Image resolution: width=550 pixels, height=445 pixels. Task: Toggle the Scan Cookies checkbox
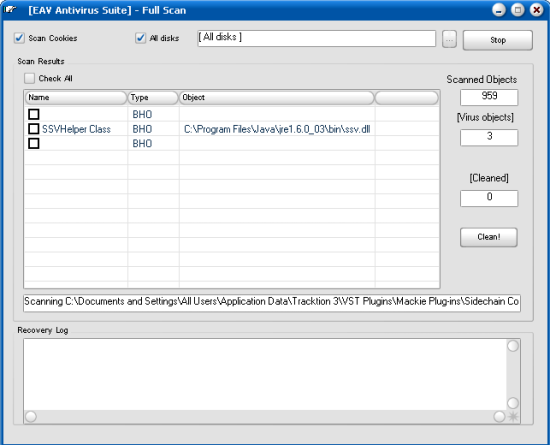[19, 38]
